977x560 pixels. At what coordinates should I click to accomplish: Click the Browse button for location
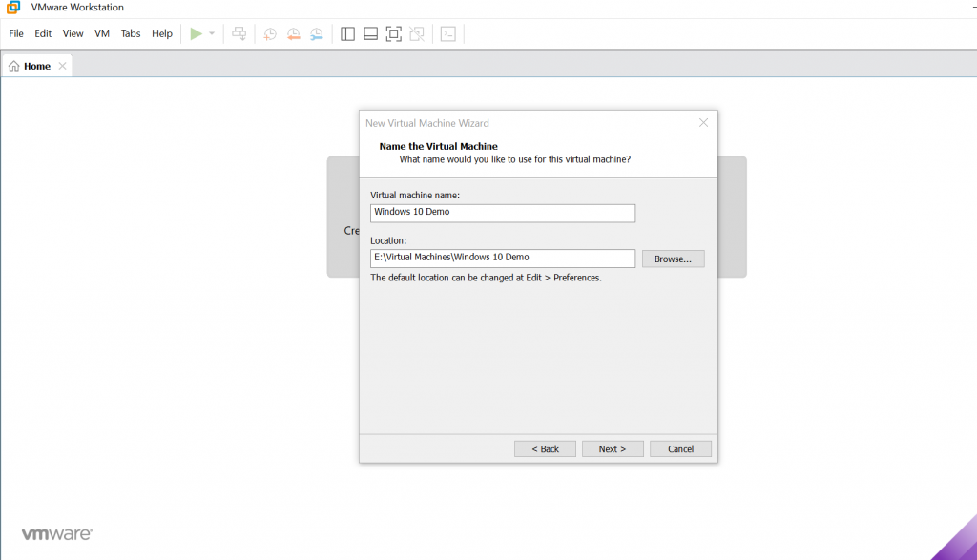click(673, 258)
